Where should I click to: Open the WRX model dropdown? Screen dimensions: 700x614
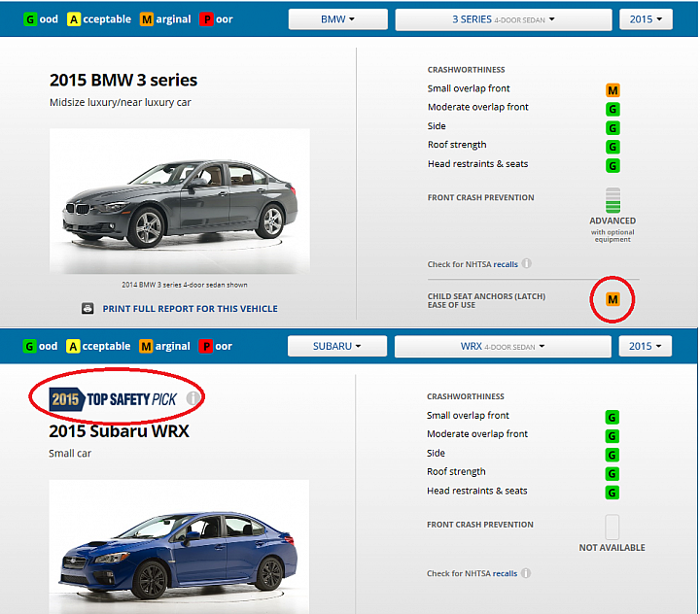[503, 346]
